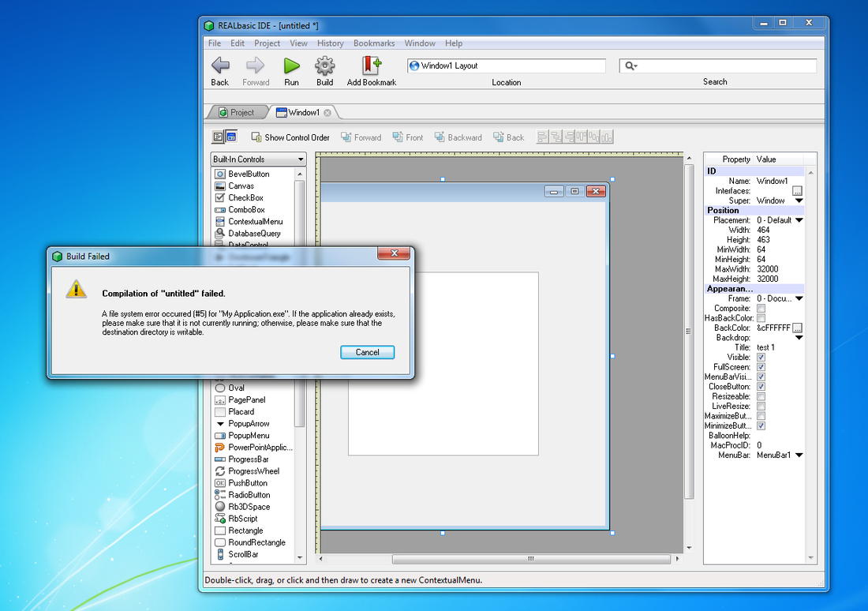Click the Location field showing Window1 Layout
868x611 pixels.
pyautogui.click(x=507, y=66)
